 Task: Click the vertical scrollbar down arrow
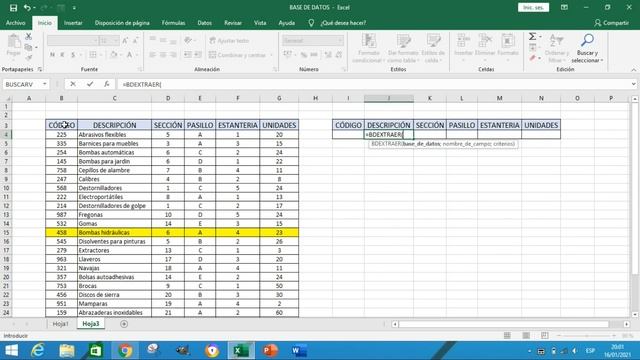click(x=635, y=314)
